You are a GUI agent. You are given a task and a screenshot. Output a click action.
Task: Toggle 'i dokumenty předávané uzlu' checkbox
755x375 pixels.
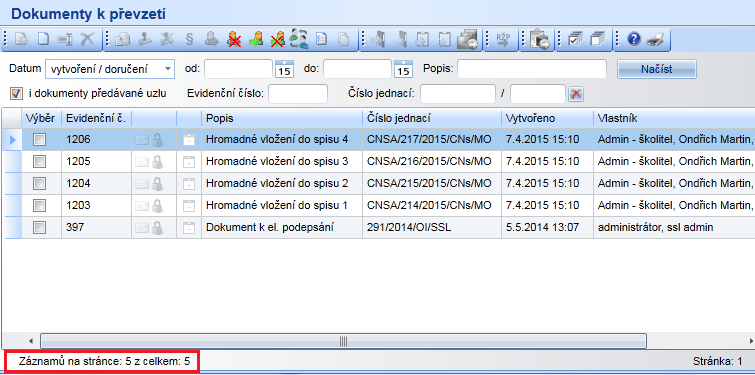tap(16, 93)
